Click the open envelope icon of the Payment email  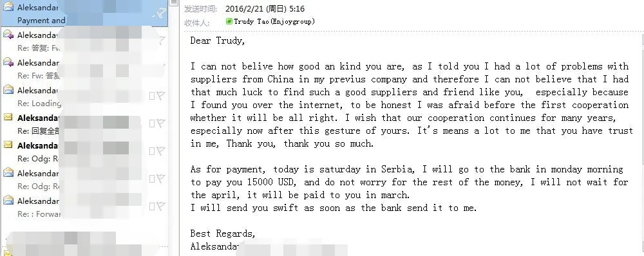(8, 6)
